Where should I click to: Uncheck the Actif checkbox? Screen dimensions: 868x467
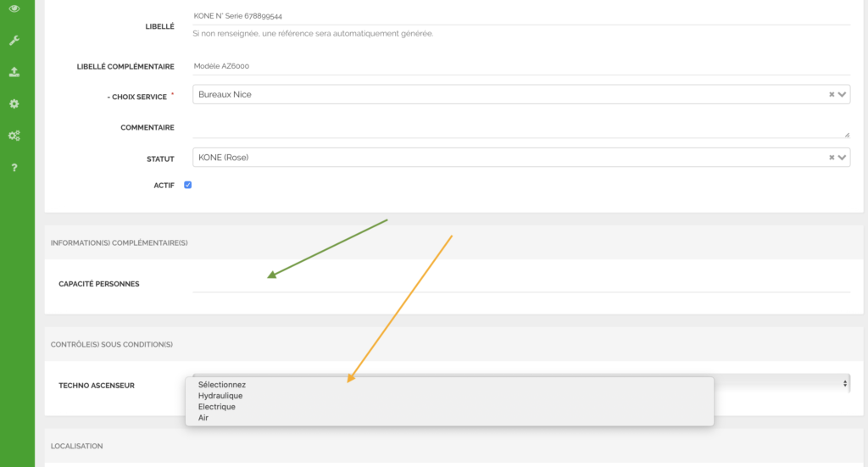(x=188, y=185)
